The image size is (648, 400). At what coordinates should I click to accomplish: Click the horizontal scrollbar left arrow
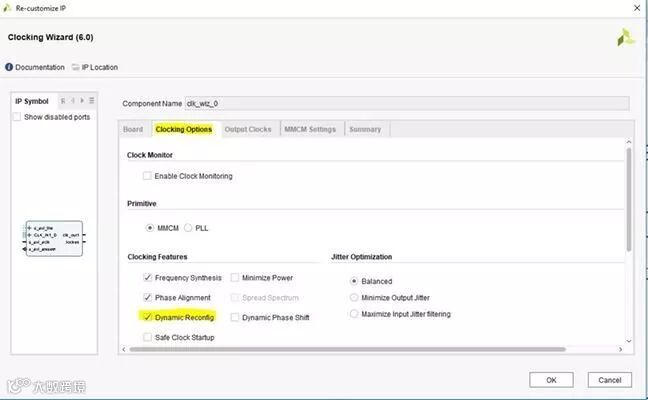pos(124,349)
